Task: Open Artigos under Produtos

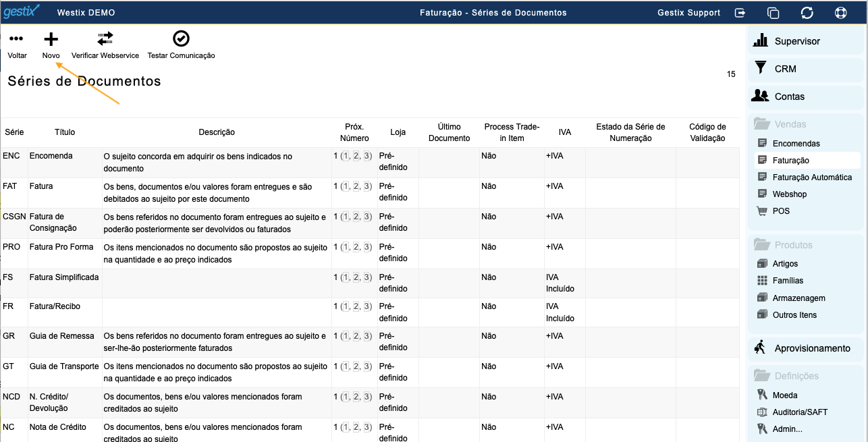Action: pyautogui.click(x=785, y=264)
